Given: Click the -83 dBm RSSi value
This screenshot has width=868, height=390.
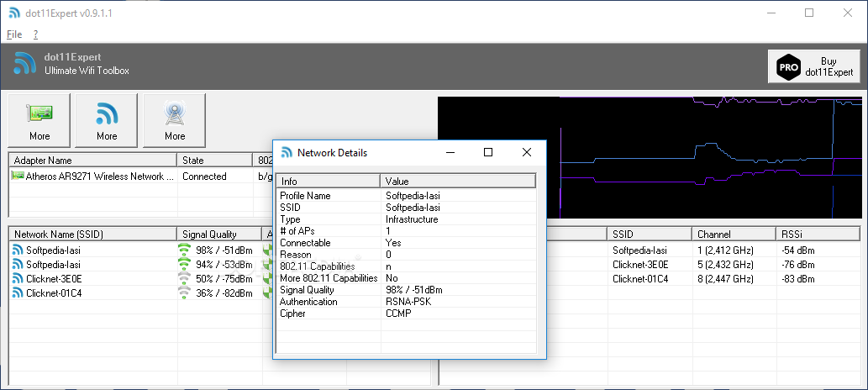Looking at the screenshot, I should 797,279.
